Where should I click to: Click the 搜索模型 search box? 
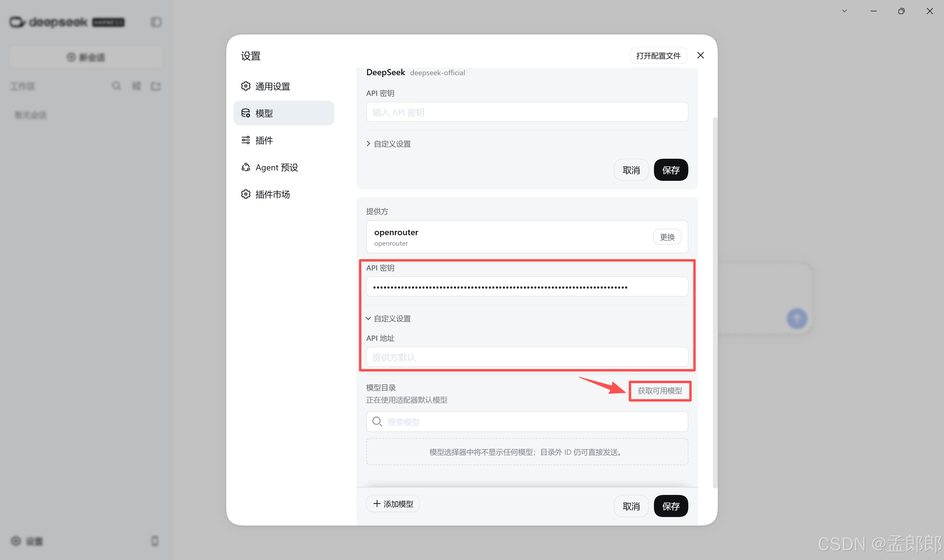(x=527, y=422)
